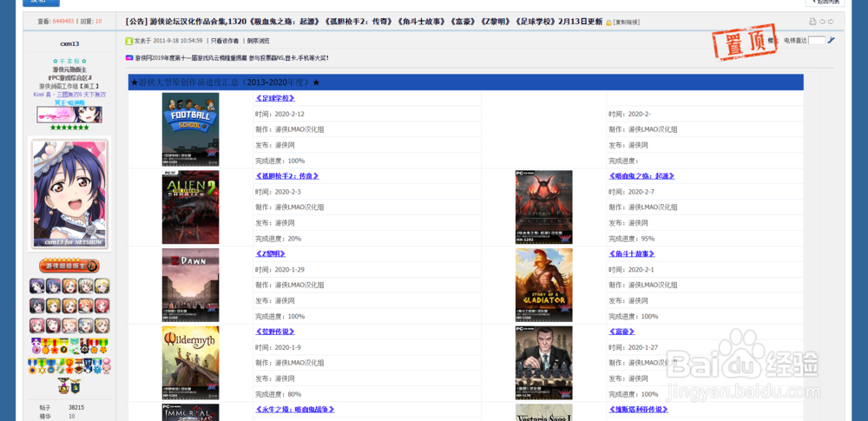868x421 pixels.
Task: Open the Wildermyth cover image
Action: (x=190, y=363)
